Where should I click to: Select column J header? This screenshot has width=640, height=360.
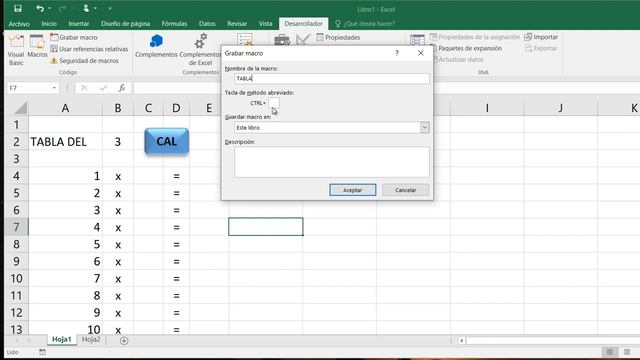point(560,108)
